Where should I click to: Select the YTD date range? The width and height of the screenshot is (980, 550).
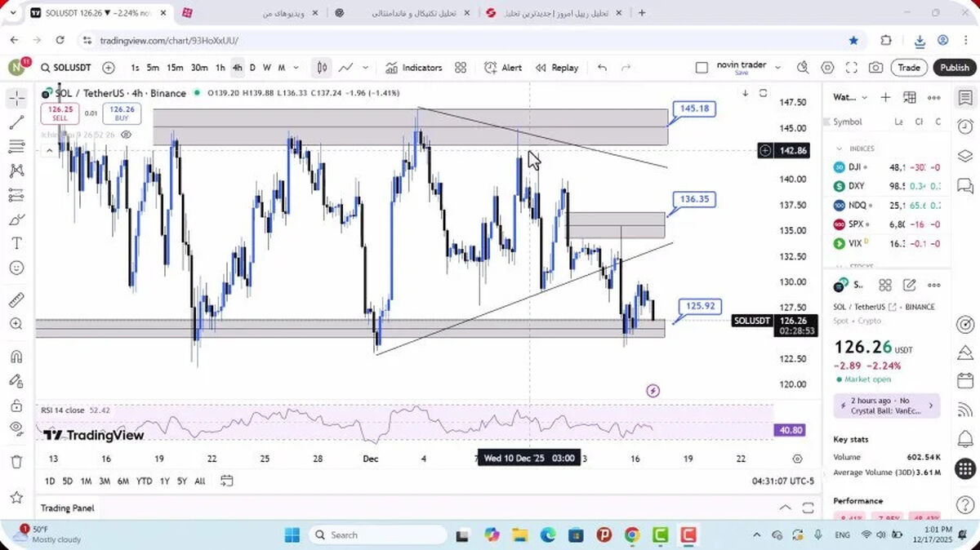(145, 481)
